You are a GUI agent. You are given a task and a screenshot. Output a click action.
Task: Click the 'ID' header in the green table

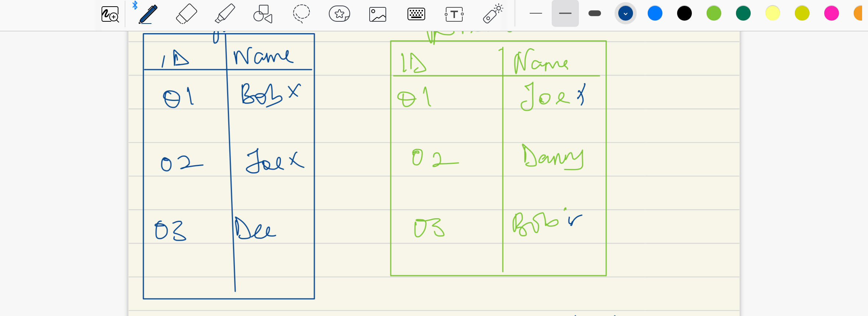tap(413, 63)
